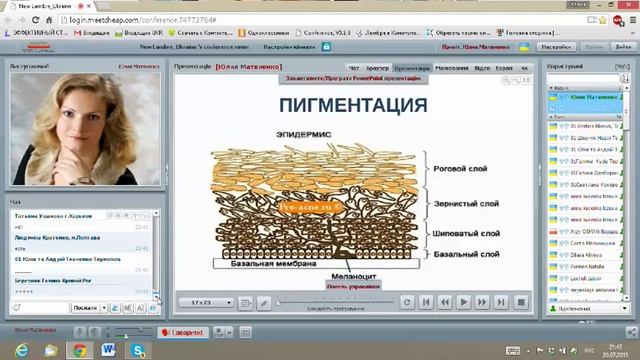Click the fit-to-size icon above slide
640x360 pixels.
(x=526, y=81)
